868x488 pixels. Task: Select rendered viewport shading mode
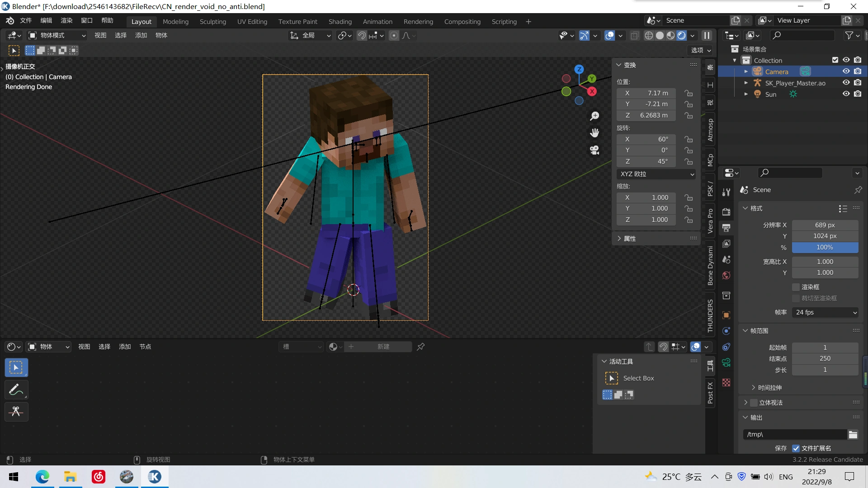tap(682, 35)
